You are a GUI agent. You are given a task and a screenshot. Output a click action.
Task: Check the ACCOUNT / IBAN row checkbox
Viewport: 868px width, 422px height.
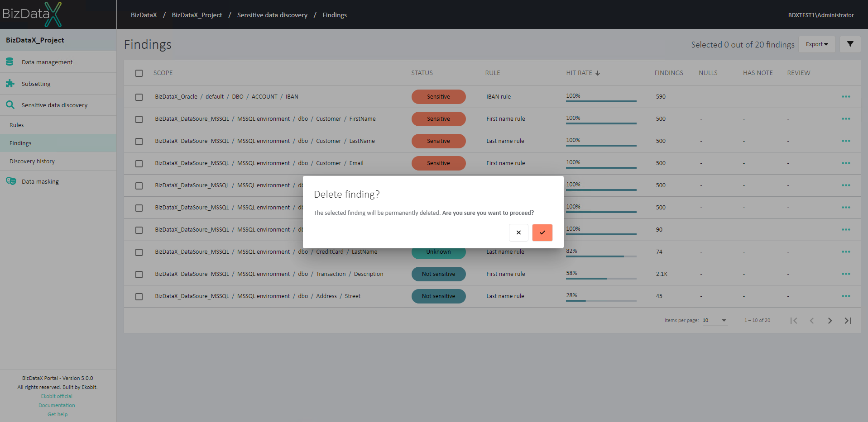(x=139, y=97)
